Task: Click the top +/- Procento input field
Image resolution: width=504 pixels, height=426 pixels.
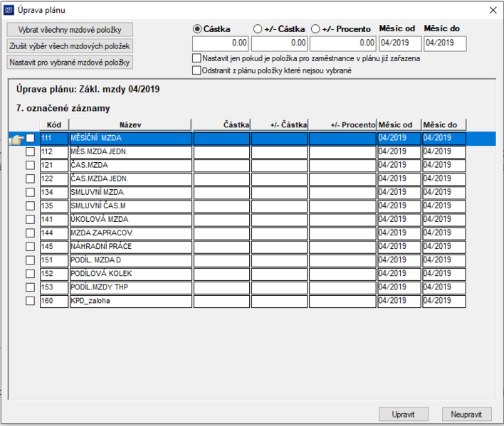Action: [342, 43]
